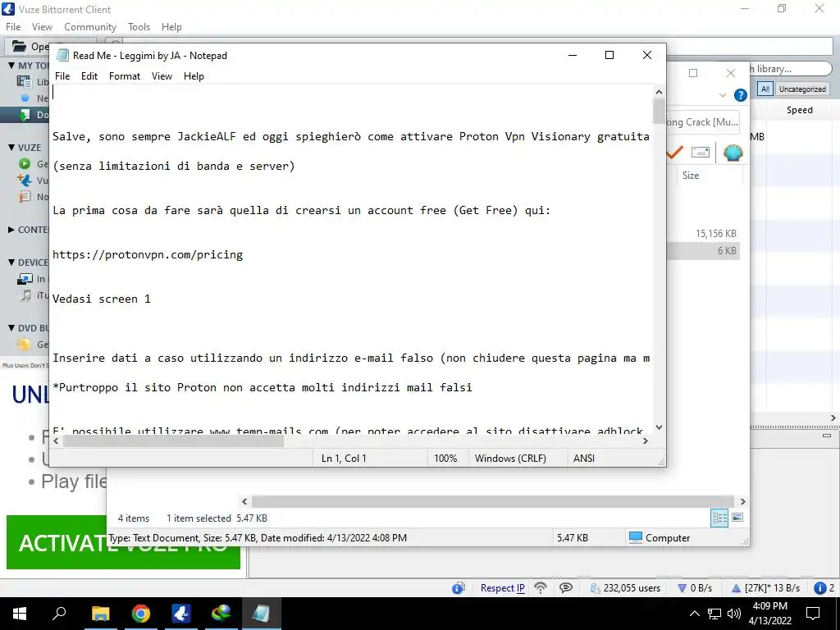Click the orange checkmark icon in Explorer ribbon
The image size is (840, 630).
pyautogui.click(x=675, y=153)
